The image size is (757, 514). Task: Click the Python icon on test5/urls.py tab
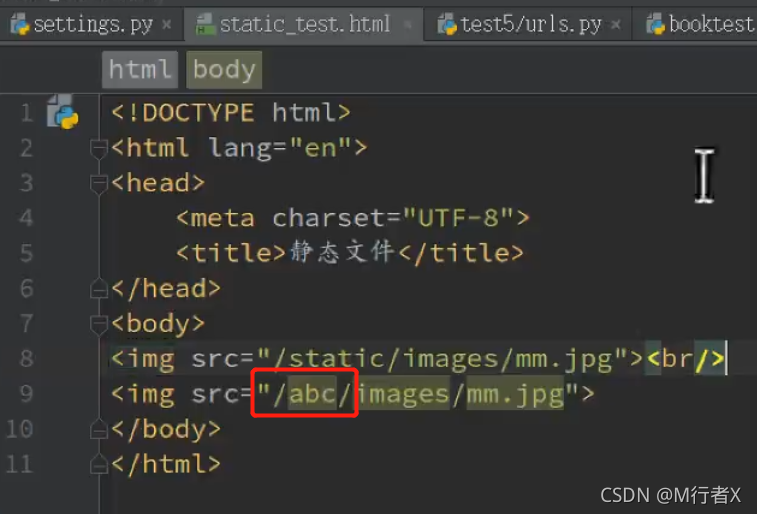tap(447, 24)
